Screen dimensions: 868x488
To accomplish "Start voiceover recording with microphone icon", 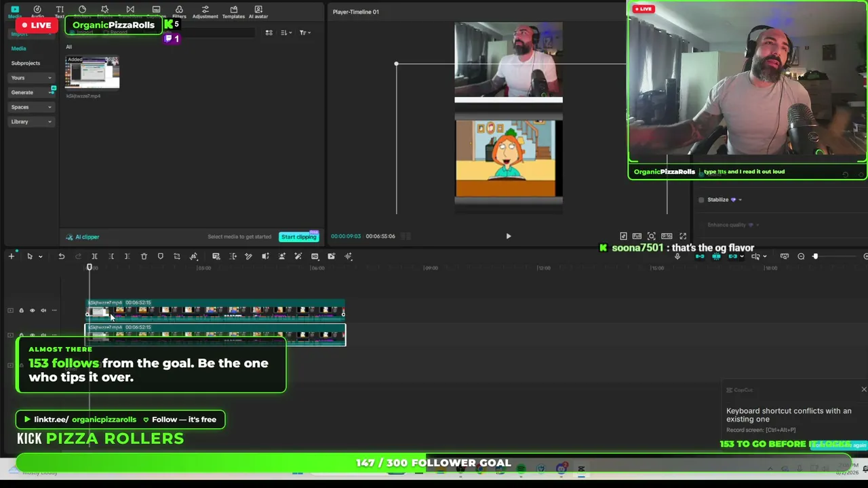I will click(x=677, y=256).
